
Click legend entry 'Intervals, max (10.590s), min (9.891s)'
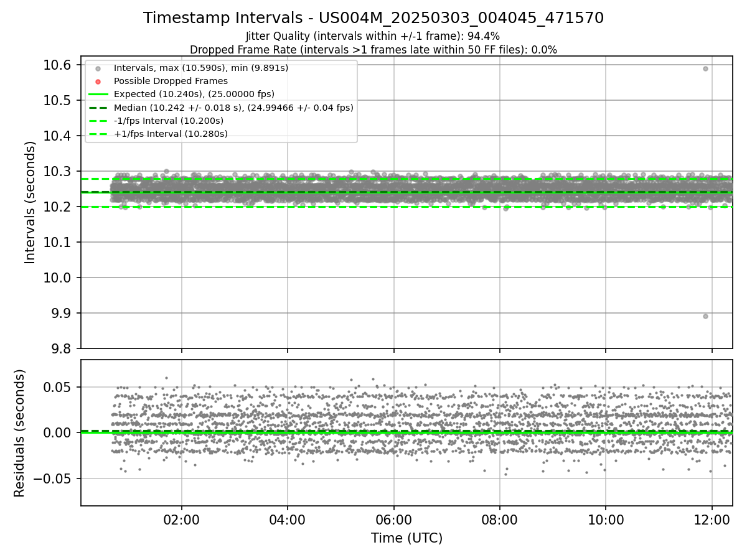(201, 68)
